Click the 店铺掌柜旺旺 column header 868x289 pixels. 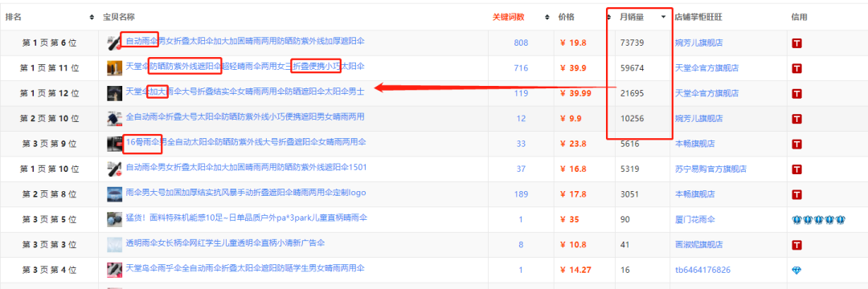pos(698,17)
